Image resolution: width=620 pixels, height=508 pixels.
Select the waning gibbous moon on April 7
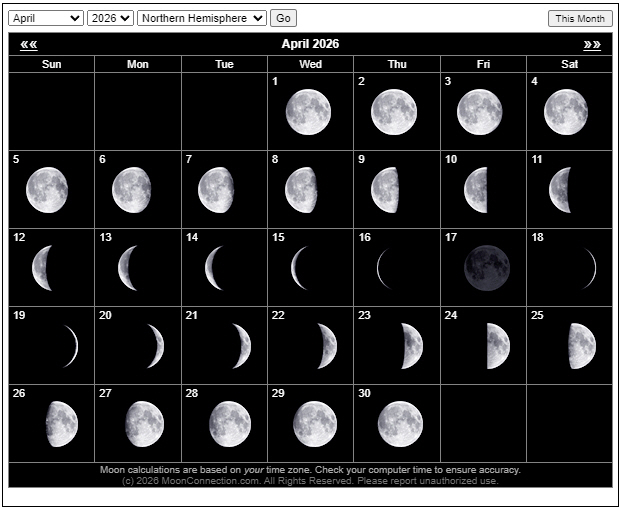tap(216, 190)
